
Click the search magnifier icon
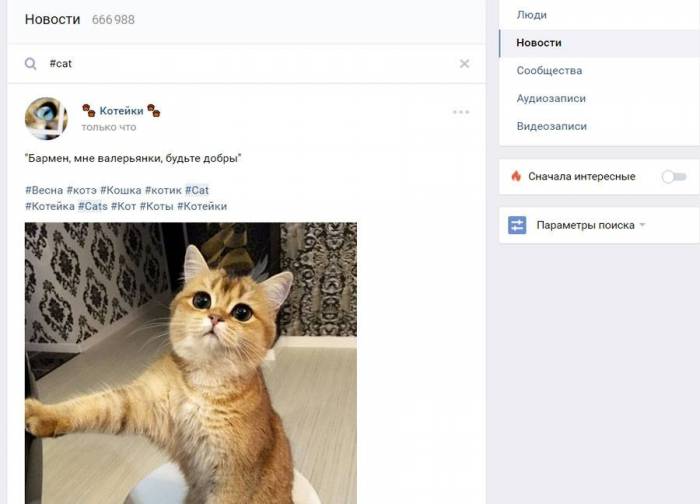31,64
